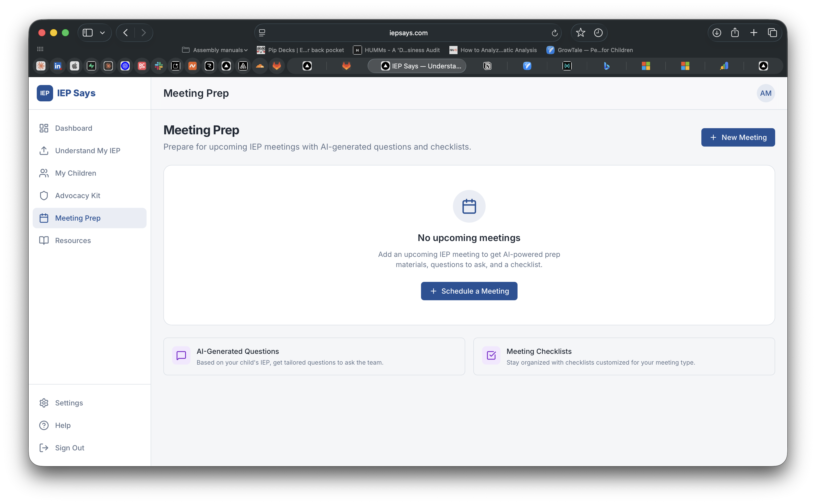816x504 pixels.
Task: Click the New Meeting button
Action: [x=738, y=137]
